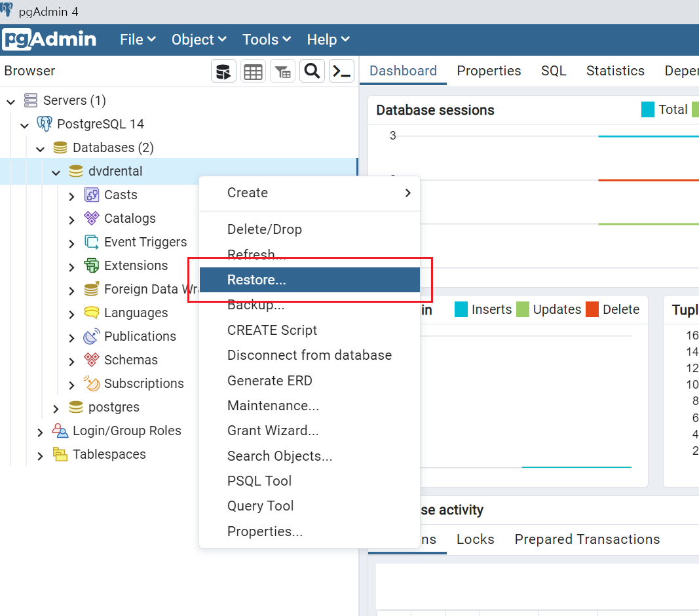Click the Extensions node icon
Screen dimensions: 699x616
pos(91,265)
